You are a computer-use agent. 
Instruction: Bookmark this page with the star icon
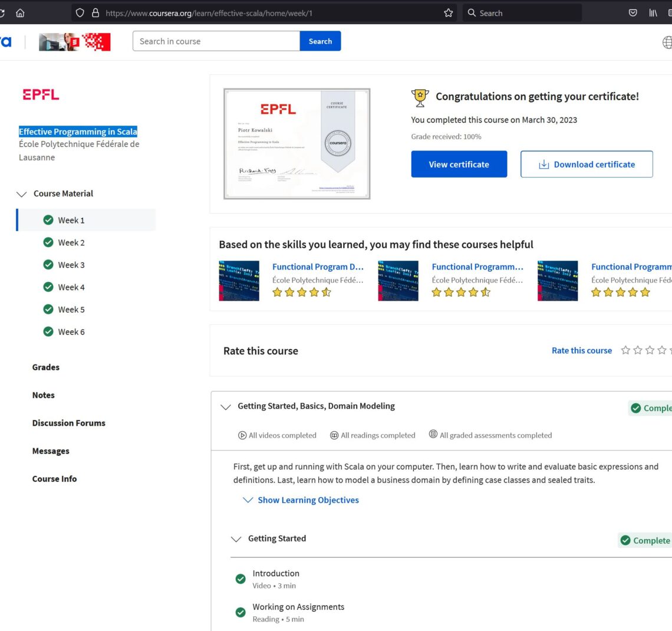(448, 13)
